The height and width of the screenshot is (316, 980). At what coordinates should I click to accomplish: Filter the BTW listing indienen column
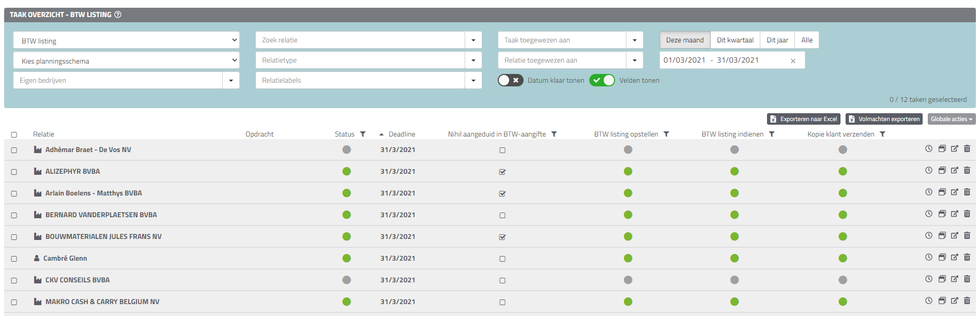(772, 134)
